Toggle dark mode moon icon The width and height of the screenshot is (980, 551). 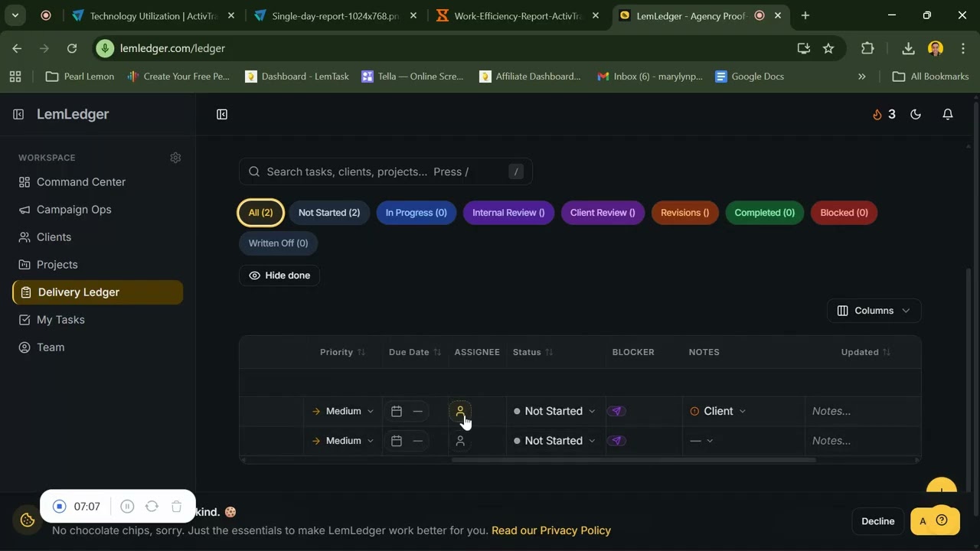916,114
